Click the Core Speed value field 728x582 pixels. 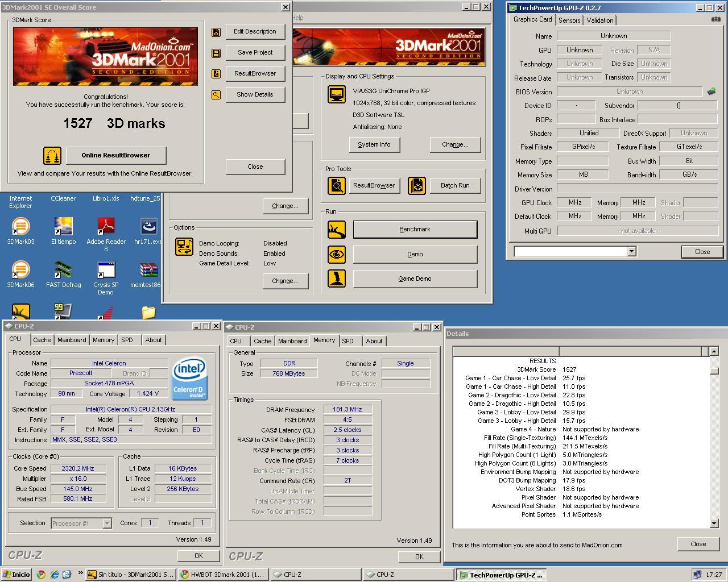78,468
